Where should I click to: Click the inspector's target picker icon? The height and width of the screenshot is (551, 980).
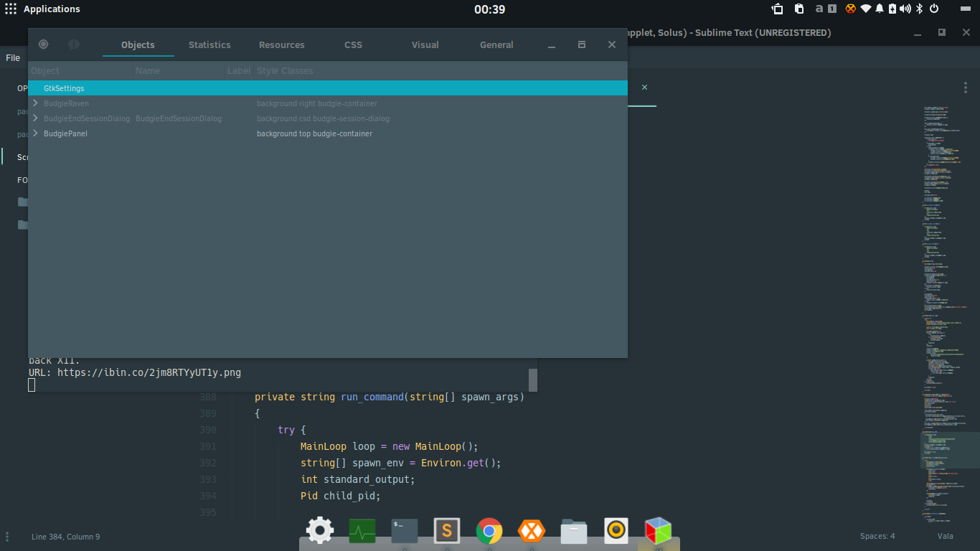pos(43,44)
